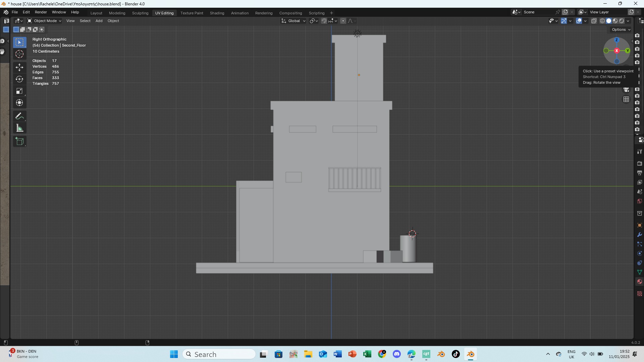Viewport: 644px width, 362px height.
Task: Open the shading options dropdown arrow
Action: [x=628, y=21]
